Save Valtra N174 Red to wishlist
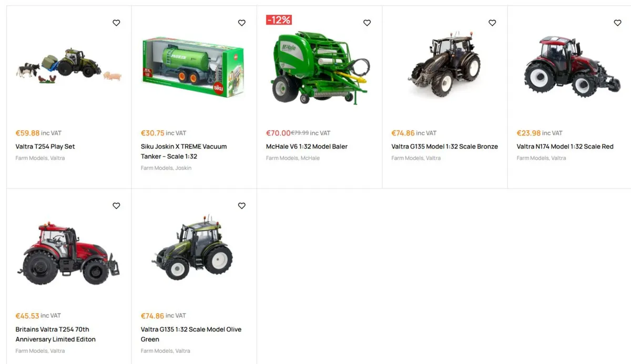Screen dimensions: 631x364 coord(617,23)
